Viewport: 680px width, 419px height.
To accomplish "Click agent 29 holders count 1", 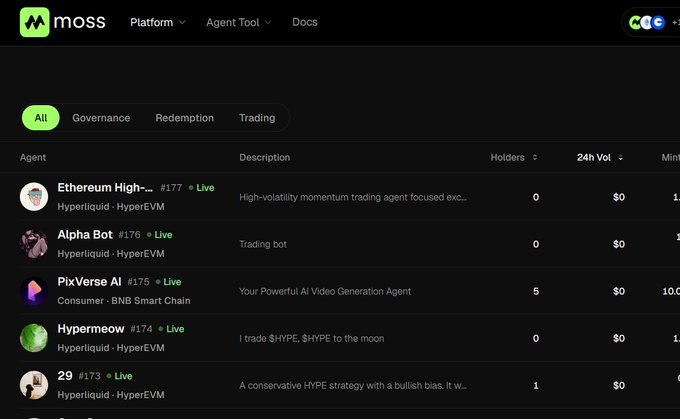I will [536, 385].
